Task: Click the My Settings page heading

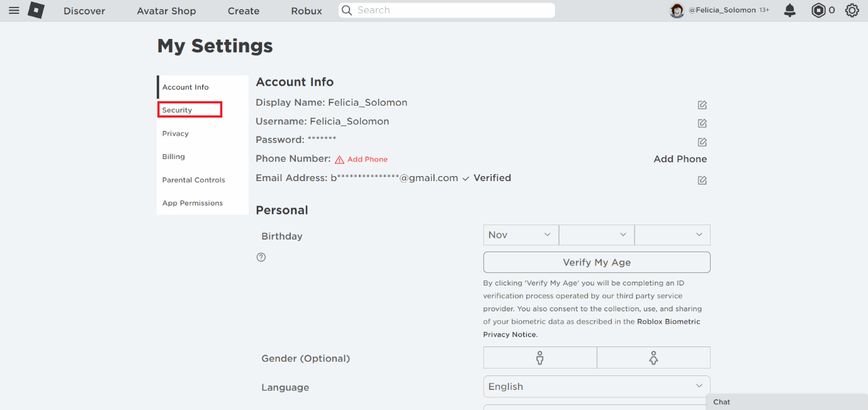Action: 215,46
